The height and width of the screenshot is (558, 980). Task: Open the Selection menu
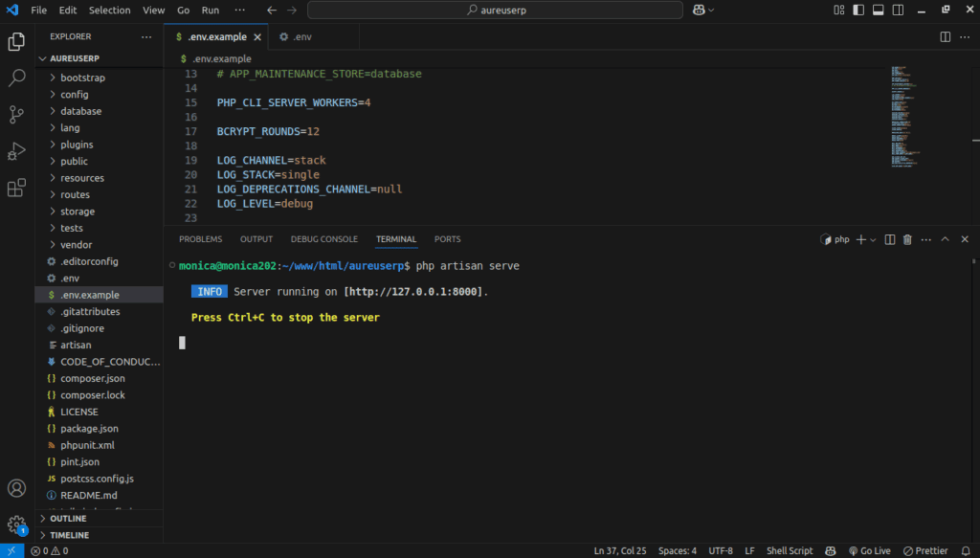[x=109, y=10]
